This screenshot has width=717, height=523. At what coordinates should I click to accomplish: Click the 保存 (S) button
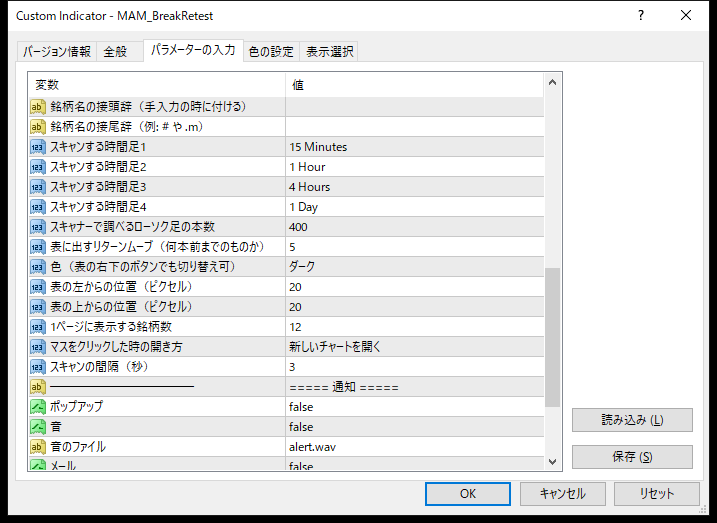632,457
